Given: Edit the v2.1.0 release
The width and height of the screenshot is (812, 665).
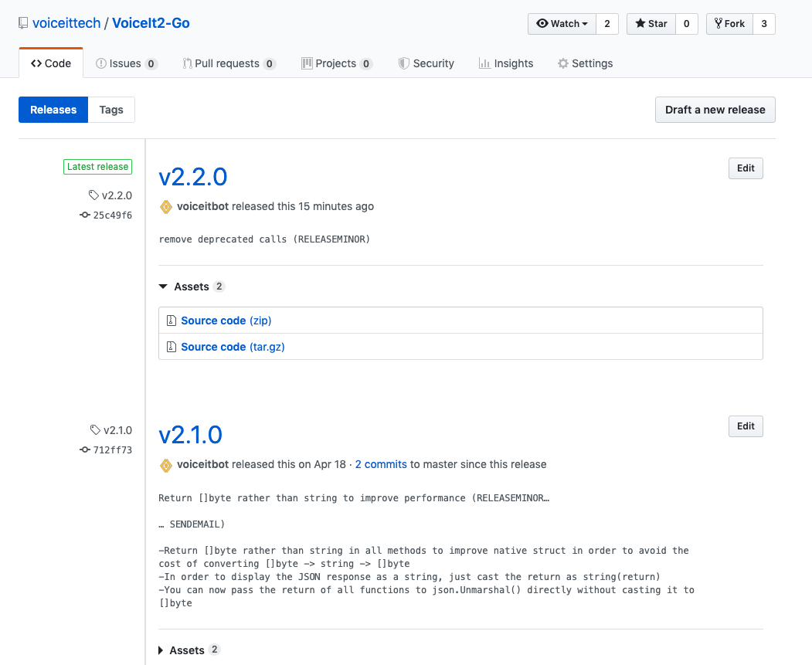Looking at the screenshot, I should point(746,426).
